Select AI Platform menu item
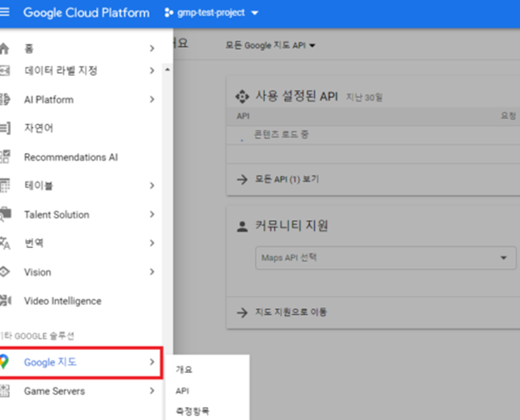Image resolution: width=520 pixels, height=420 pixels. [x=48, y=99]
